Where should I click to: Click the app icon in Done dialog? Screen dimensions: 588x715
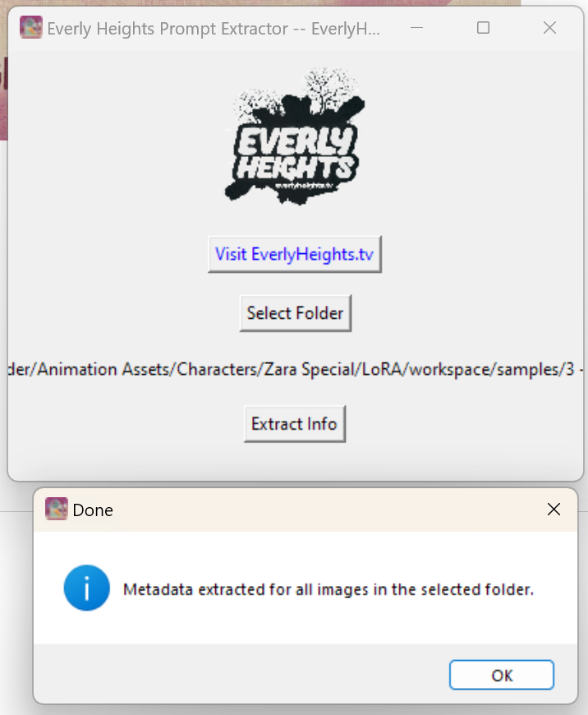point(57,509)
